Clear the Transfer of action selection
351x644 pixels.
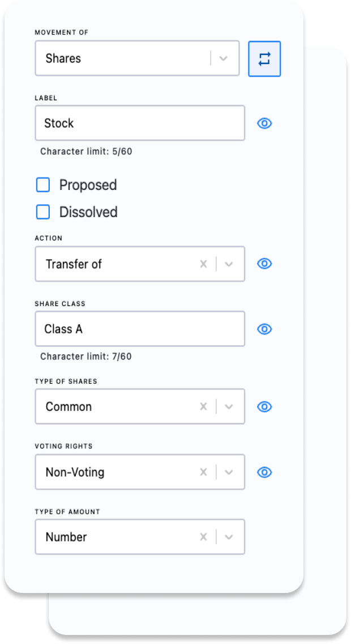[x=203, y=264]
